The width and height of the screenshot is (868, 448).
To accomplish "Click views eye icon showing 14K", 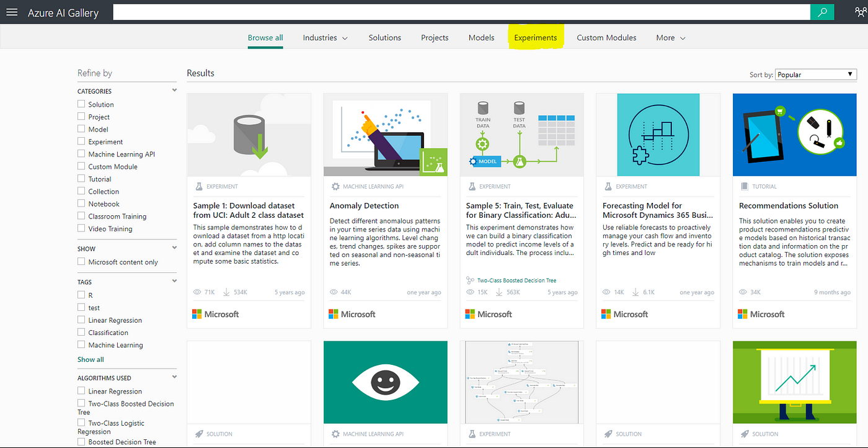I will (607, 292).
